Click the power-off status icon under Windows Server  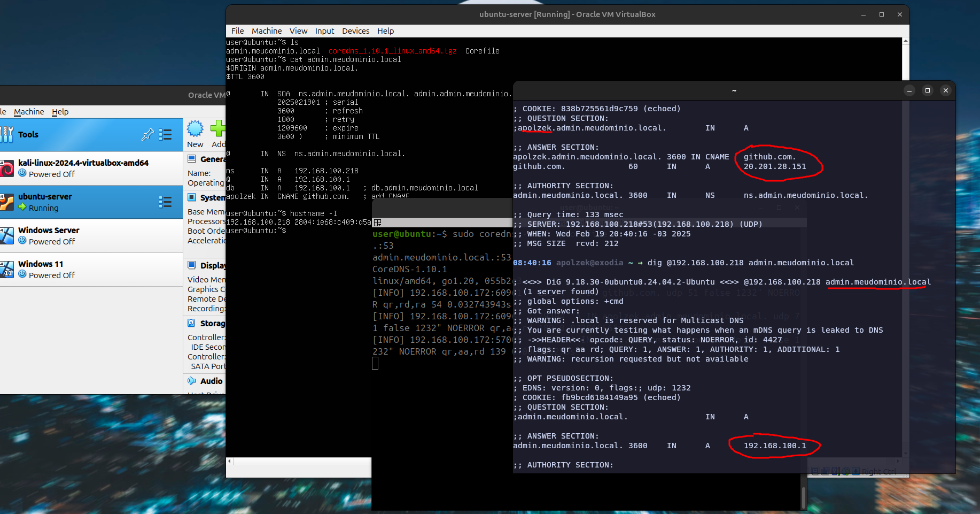tap(22, 241)
